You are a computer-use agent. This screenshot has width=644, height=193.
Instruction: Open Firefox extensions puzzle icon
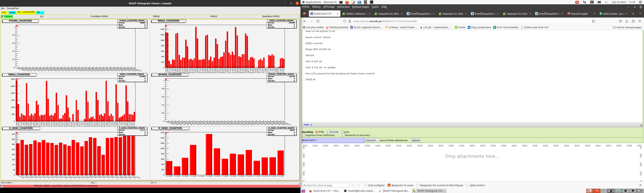(x=633, y=21)
